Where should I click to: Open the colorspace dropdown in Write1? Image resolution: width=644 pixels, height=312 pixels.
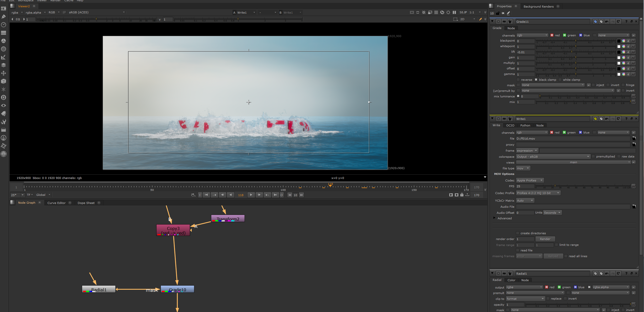point(552,157)
